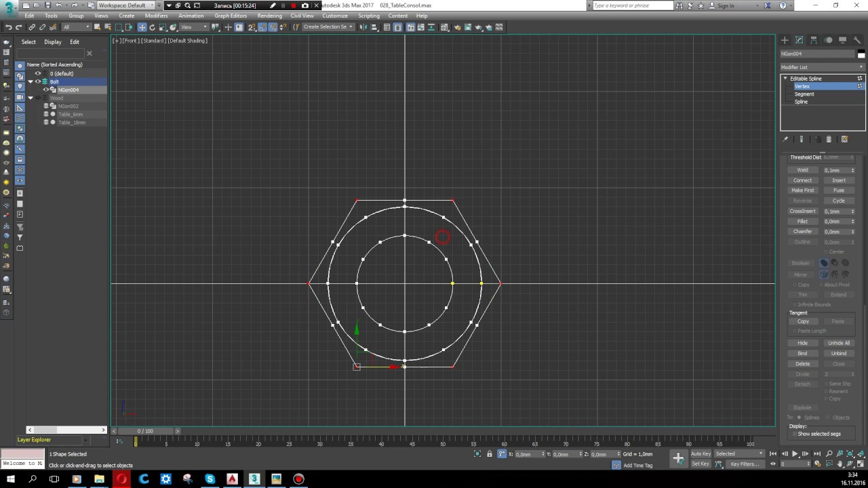Toggle Auto Key mode
The image size is (868, 488).
[x=701, y=453]
